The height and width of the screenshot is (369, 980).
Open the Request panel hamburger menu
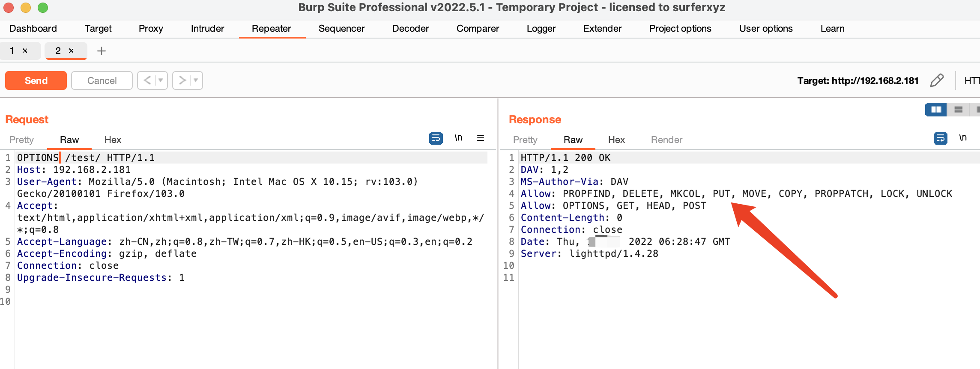point(481,138)
